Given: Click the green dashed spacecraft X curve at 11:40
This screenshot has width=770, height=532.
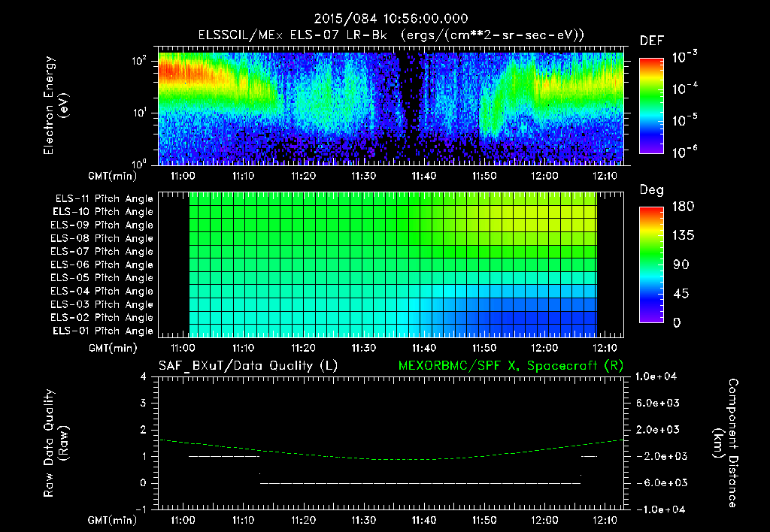Looking at the screenshot, I should (424, 459).
